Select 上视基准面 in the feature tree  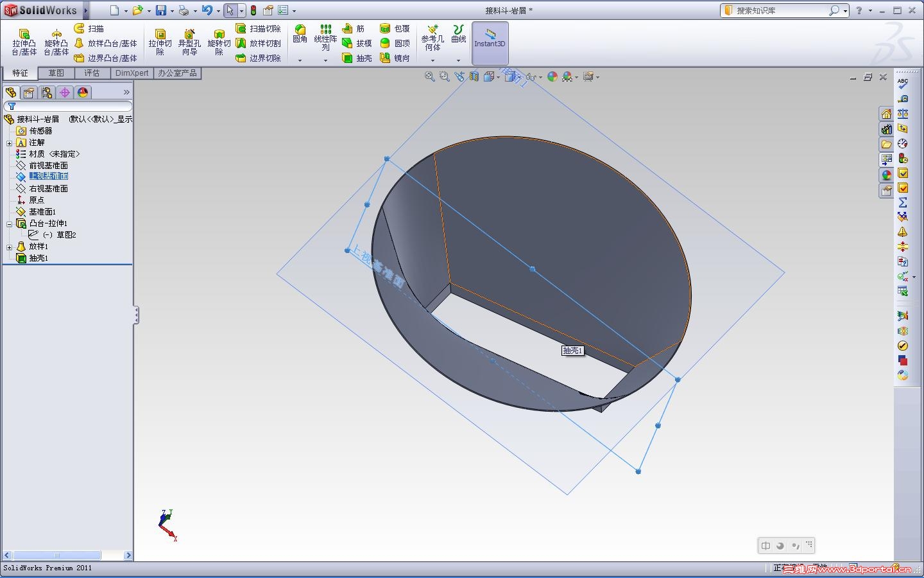[48, 177]
